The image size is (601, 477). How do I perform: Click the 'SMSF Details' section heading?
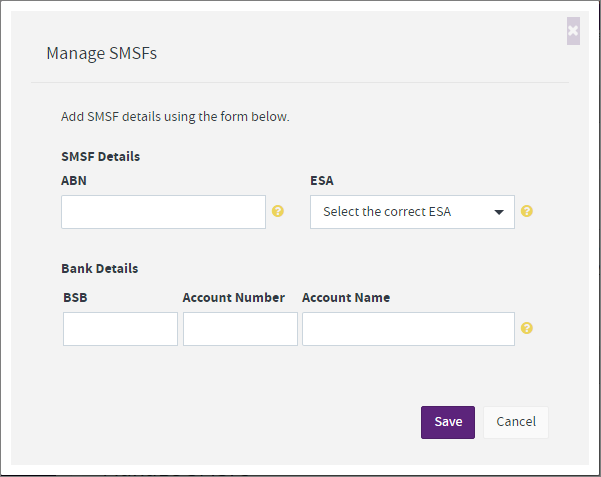click(x=100, y=157)
